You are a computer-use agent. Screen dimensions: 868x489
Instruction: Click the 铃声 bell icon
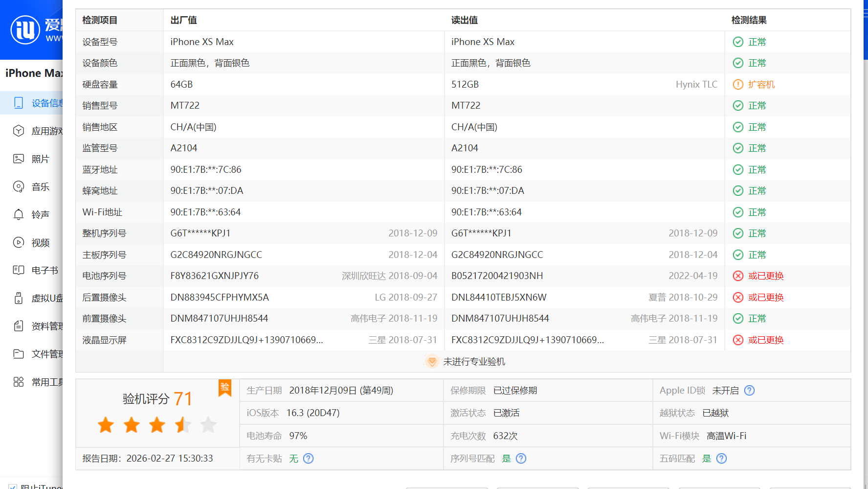(19, 214)
